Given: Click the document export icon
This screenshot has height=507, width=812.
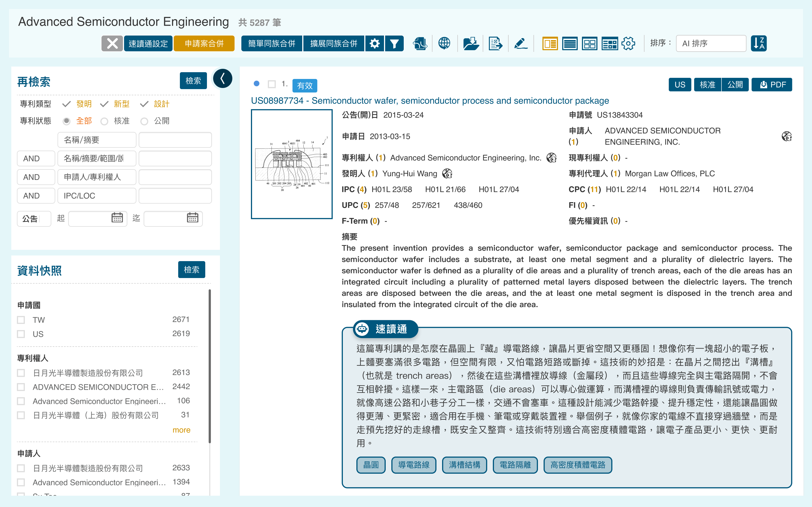Looking at the screenshot, I should pyautogui.click(x=495, y=44).
